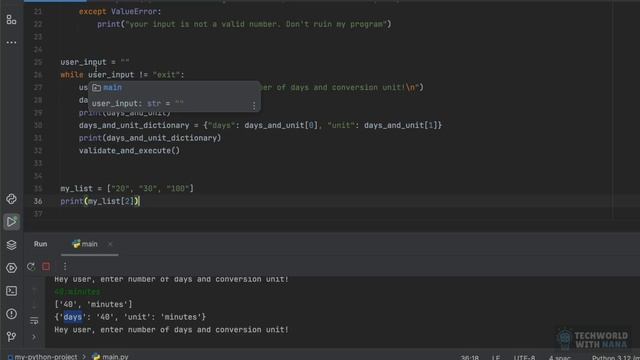Click the user_input: str tooltip text
This screenshot has width=640, height=360.
tap(138, 104)
